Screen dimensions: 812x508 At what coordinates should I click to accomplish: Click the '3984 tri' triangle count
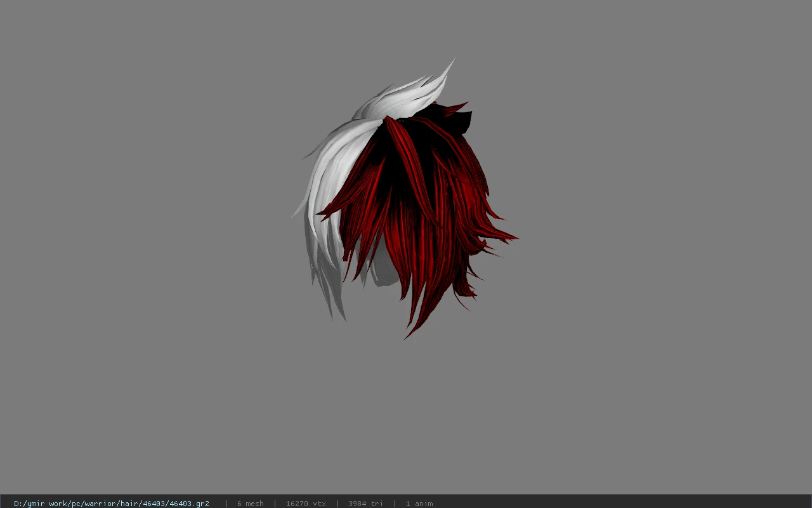click(x=365, y=504)
